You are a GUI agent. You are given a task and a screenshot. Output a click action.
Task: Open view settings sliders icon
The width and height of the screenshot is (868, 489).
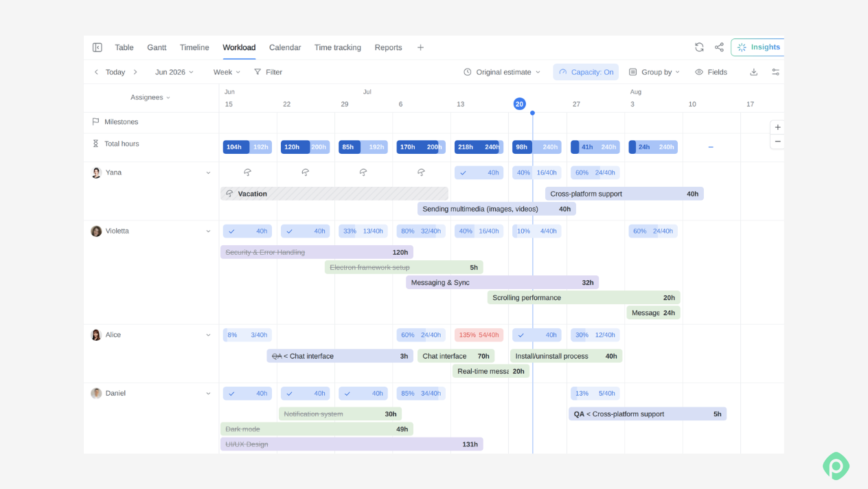click(775, 72)
